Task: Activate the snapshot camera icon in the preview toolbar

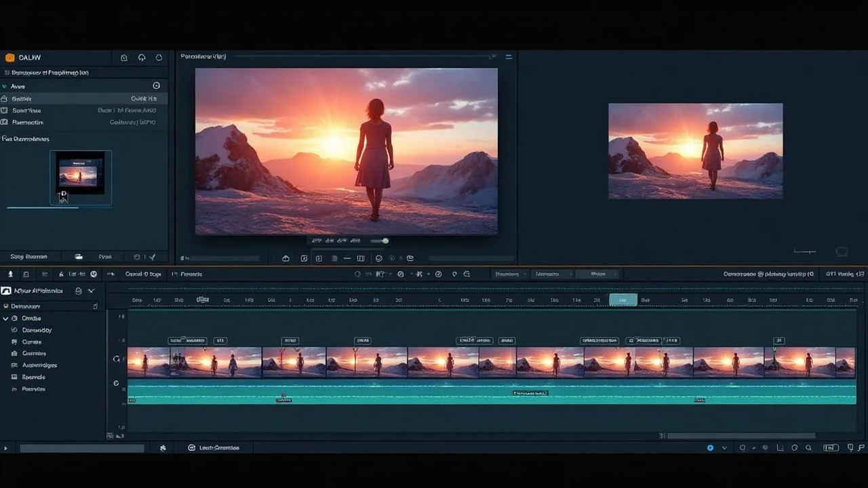Action: (x=304, y=258)
